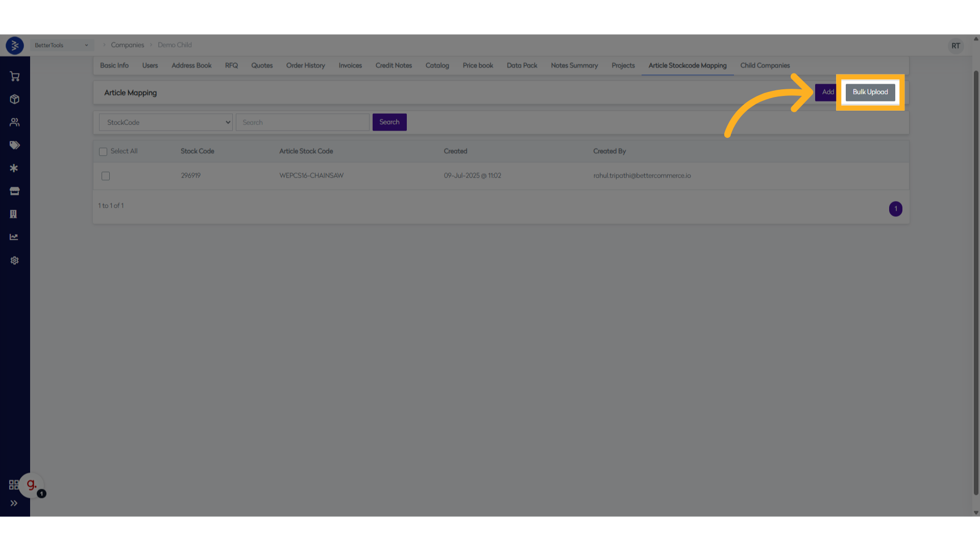The height and width of the screenshot is (551, 980).
Task: Click the Bulk Upload button
Action: (870, 92)
